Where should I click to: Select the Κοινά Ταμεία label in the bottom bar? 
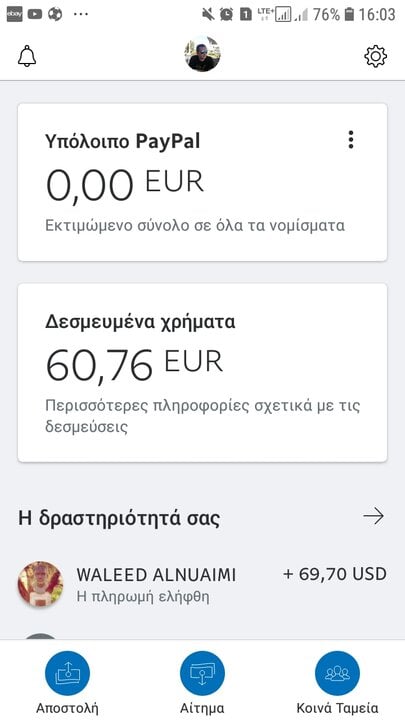click(x=338, y=708)
